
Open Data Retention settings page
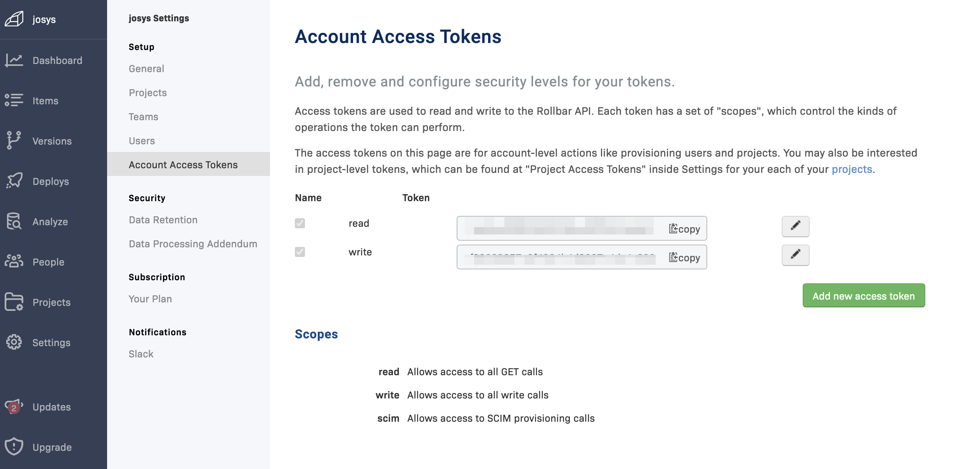coord(163,220)
